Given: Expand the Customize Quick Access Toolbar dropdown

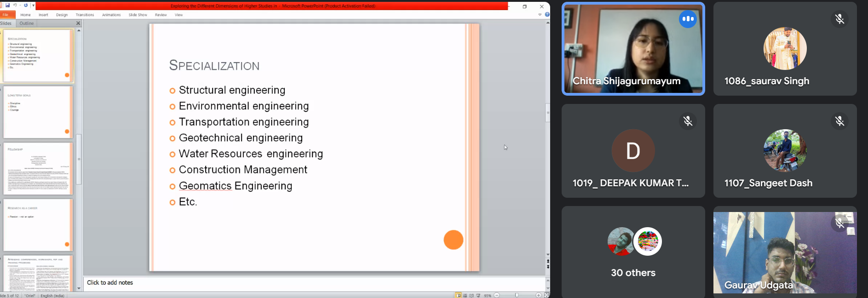Looking at the screenshot, I should (33, 6).
